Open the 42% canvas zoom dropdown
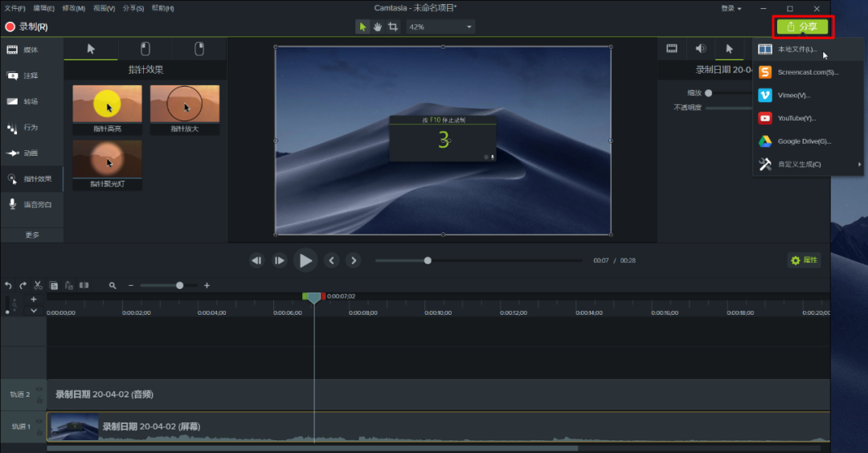 point(440,27)
